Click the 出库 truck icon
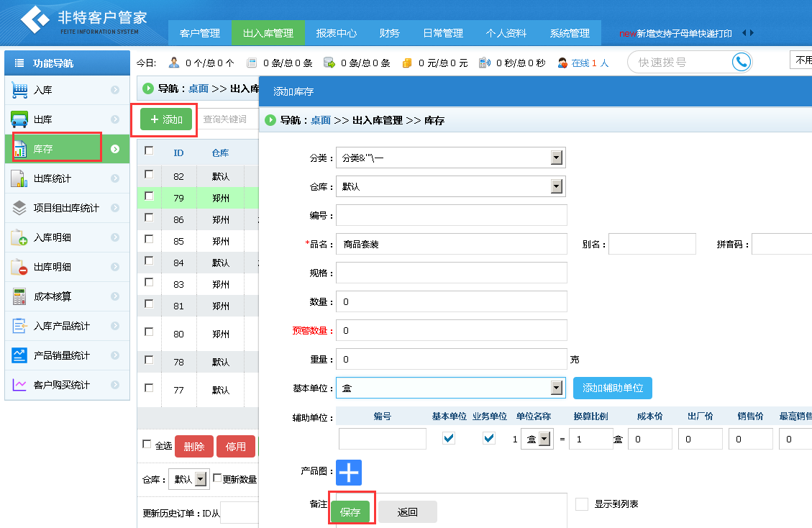Viewport: 812px width, 528px height. [20, 119]
